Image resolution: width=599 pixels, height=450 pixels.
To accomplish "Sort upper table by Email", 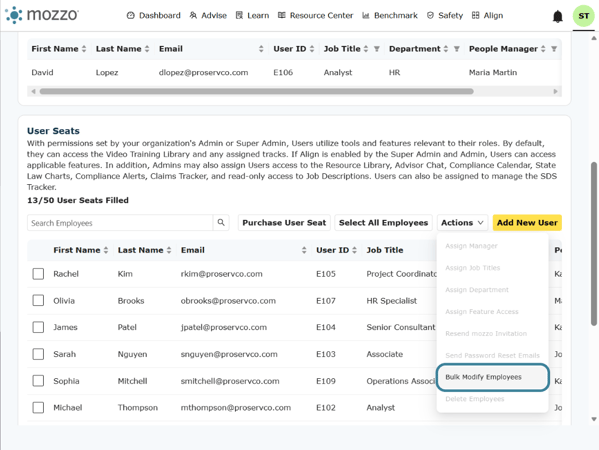I will [x=261, y=49].
